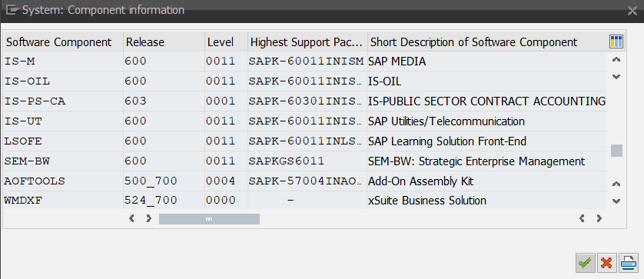This screenshot has height=279, width=644.
Task: Click level 0011 in SEM-BW row
Action: pos(226,161)
